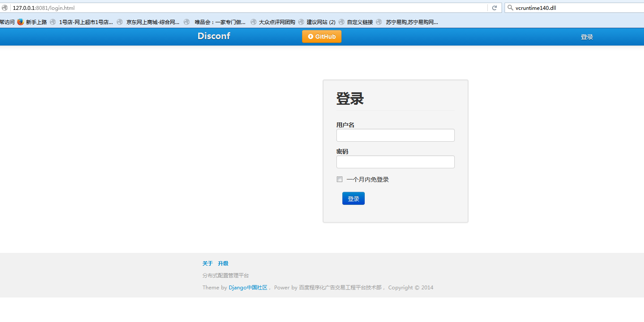Open the 唯品会 bookmark
The width and height of the screenshot is (644, 322).
[219, 22]
